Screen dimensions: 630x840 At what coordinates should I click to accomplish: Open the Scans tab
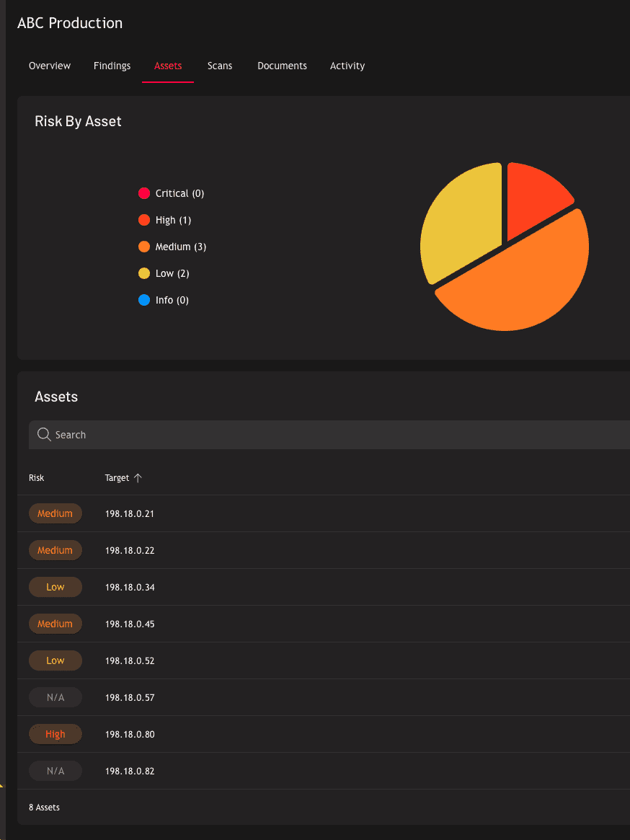220,66
